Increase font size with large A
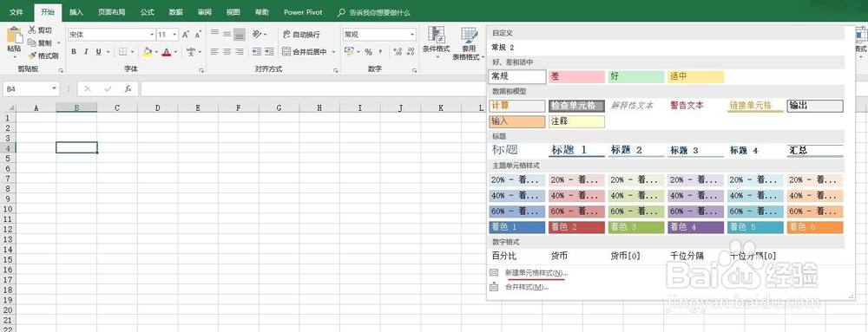This screenshot has height=332, width=868. pyautogui.click(x=186, y=35)
